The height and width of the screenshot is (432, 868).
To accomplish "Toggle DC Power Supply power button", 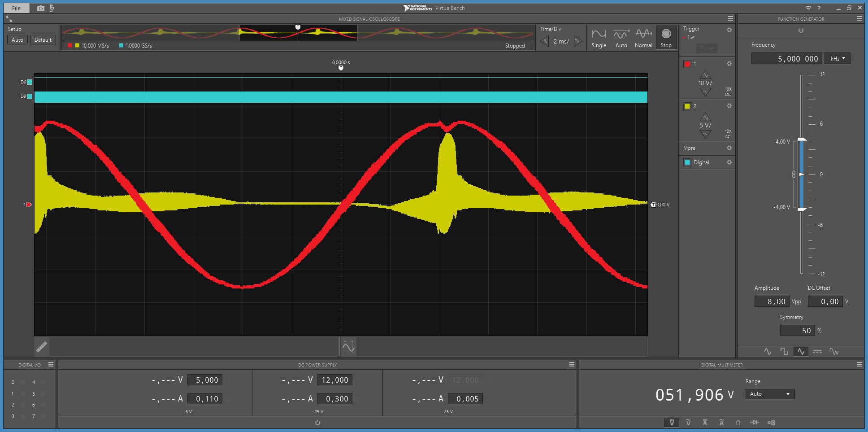I will click(x=317, y=423).
